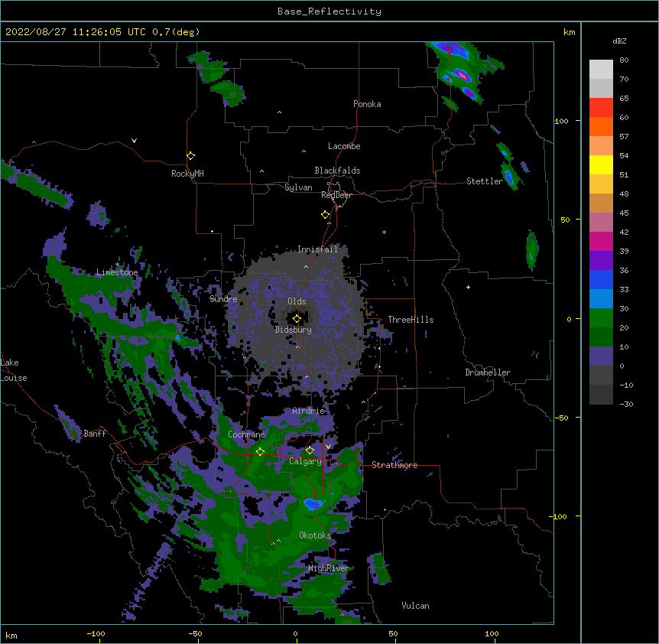Click the Strathmore label
Screen dimensions: 659x644
tap(394, 465)
